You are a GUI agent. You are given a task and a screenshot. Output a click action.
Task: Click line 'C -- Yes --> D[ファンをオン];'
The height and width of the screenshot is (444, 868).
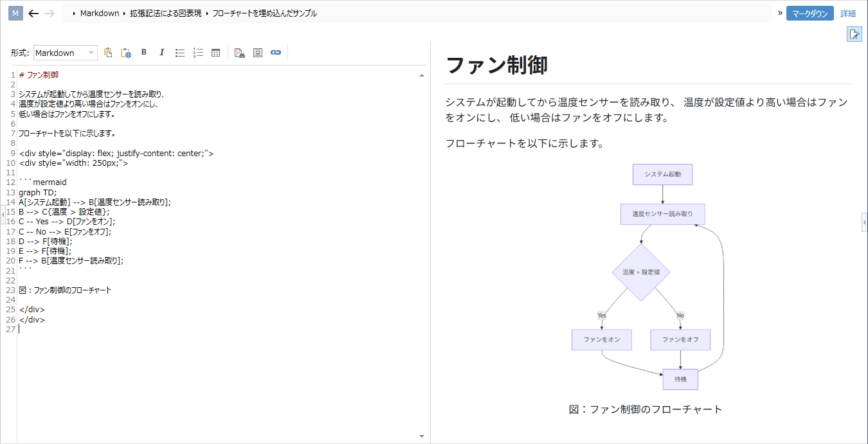point(67,222)
